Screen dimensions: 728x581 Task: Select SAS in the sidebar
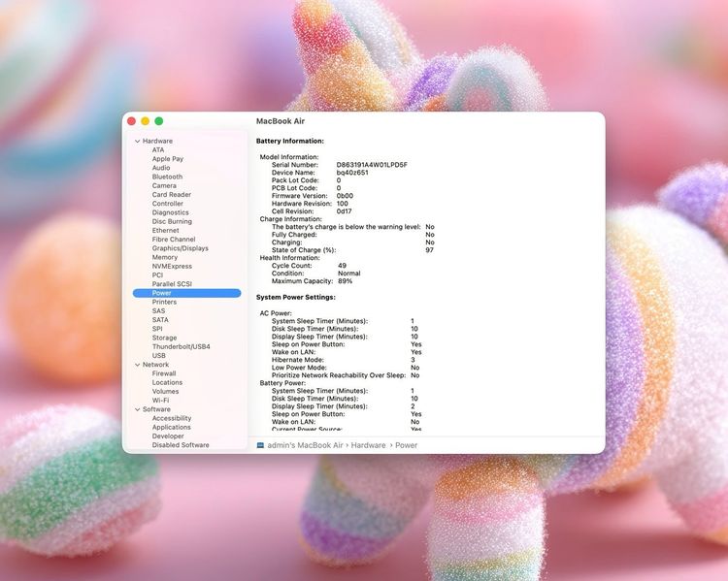click(x=158, y=311)
